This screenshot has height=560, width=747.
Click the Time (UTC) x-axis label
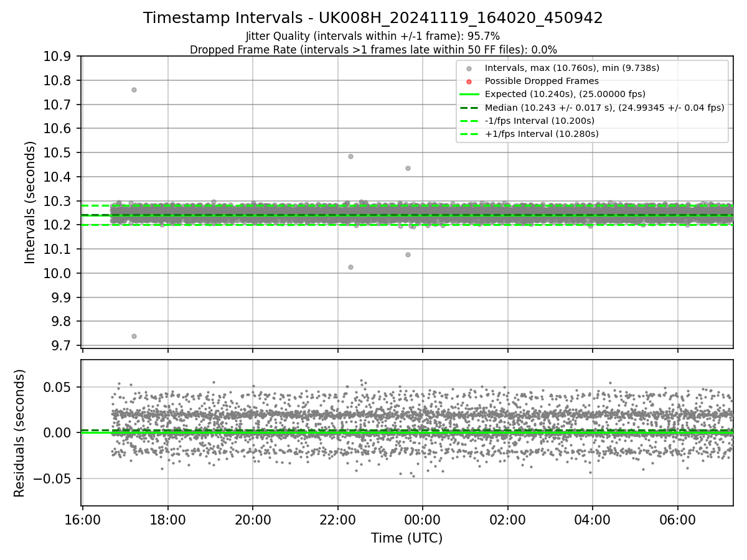407,538
